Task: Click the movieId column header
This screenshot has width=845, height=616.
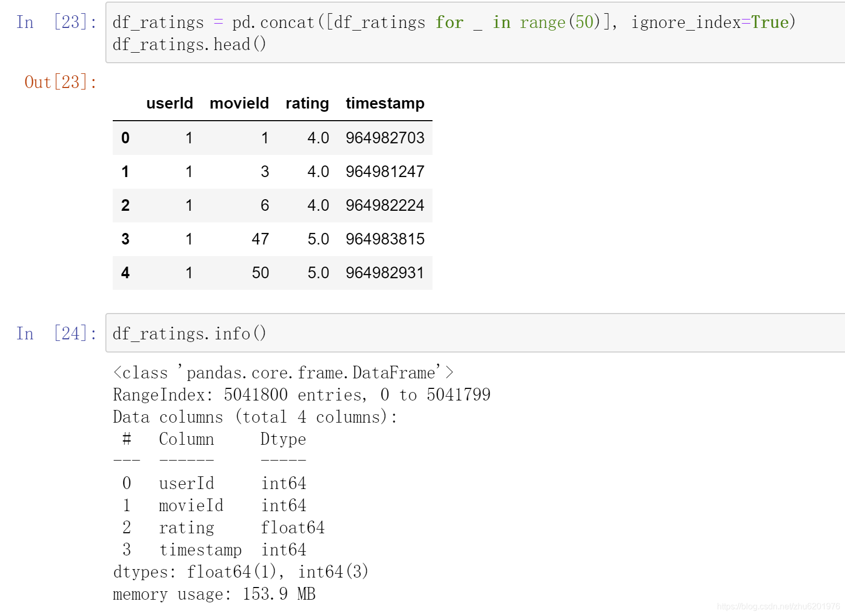Action: point(239,103)
